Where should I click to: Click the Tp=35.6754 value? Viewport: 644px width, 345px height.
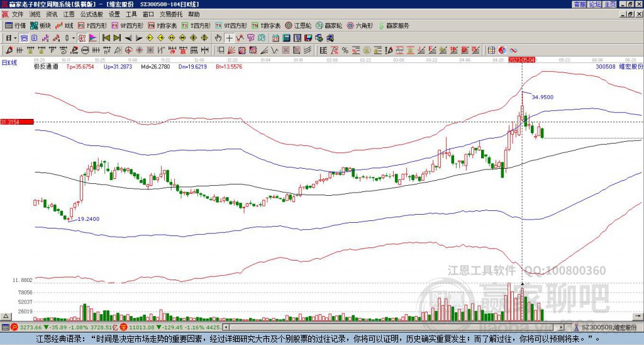click(x=80, y=66)
